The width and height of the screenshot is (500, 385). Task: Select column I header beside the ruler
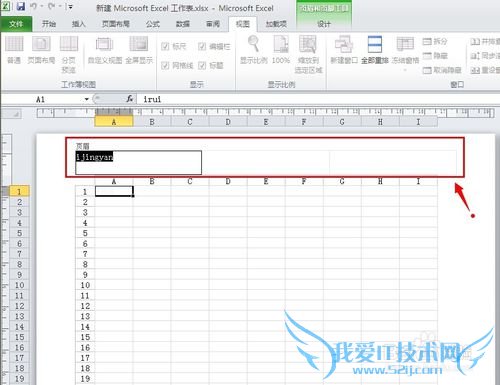[x=418, y=122]
